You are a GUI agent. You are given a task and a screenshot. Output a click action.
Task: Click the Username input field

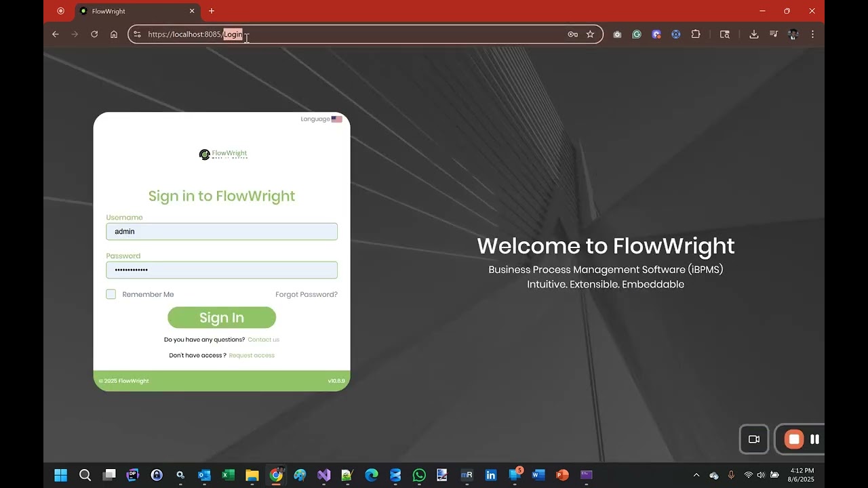(222, 232)
